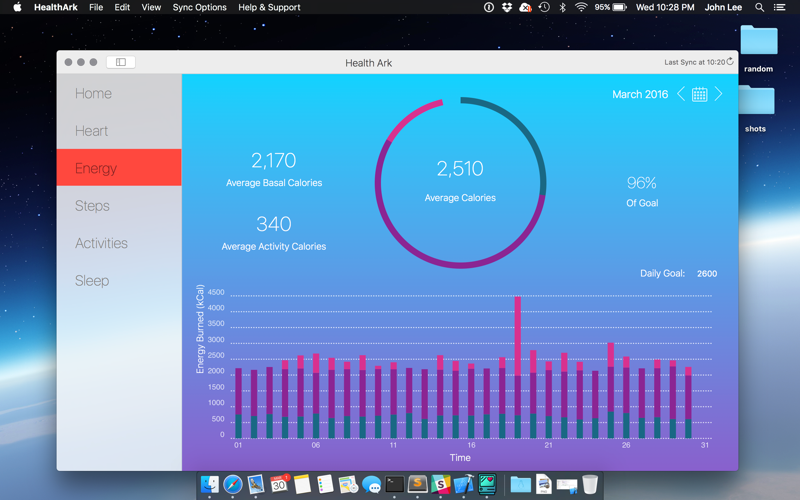This screenshot has height=500, width=800.
Task: Open the Help & Support menu
Action: coord(269,7)
